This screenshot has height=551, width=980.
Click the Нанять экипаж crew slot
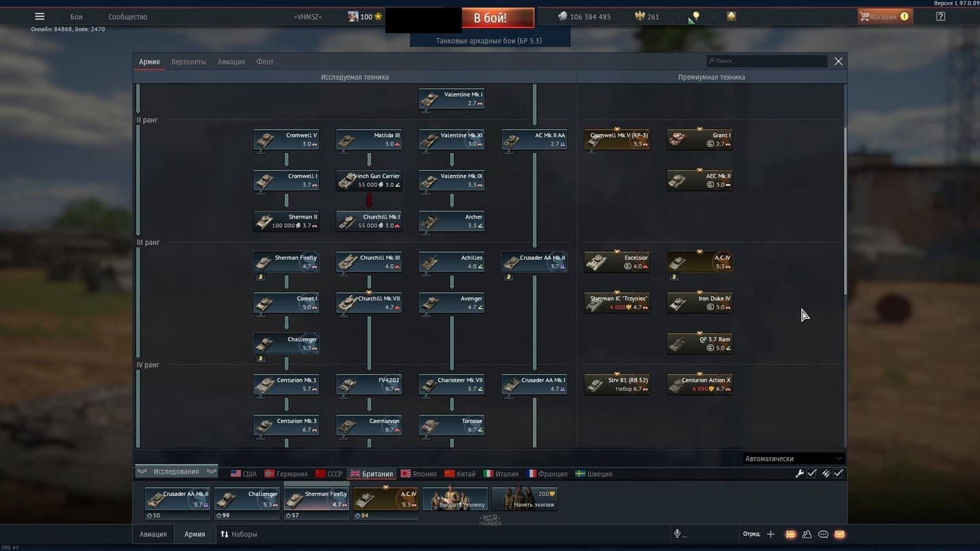(x=525, y=499)
